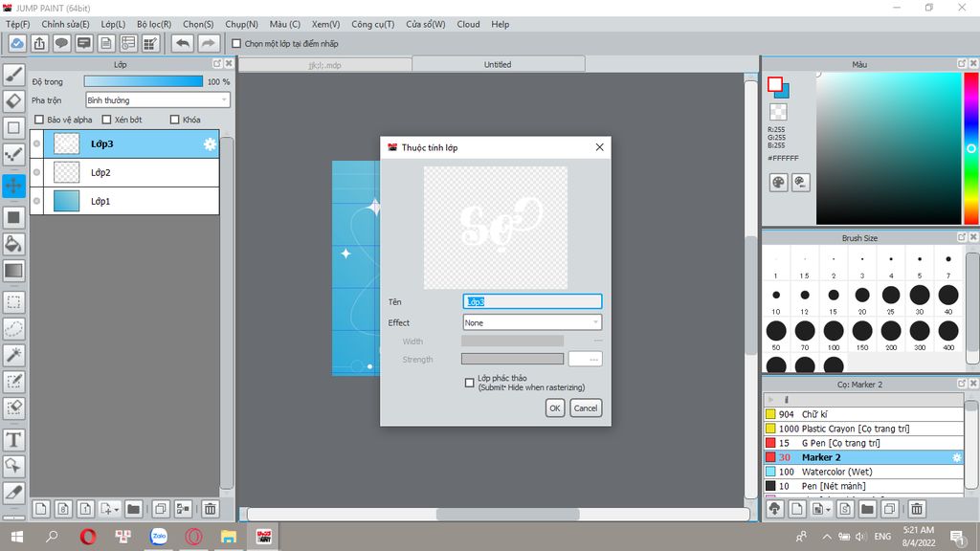Viewport: 980px width, 551px height.
Task: Click the speech bubble icon in toolbar
Action: point(61,44)
